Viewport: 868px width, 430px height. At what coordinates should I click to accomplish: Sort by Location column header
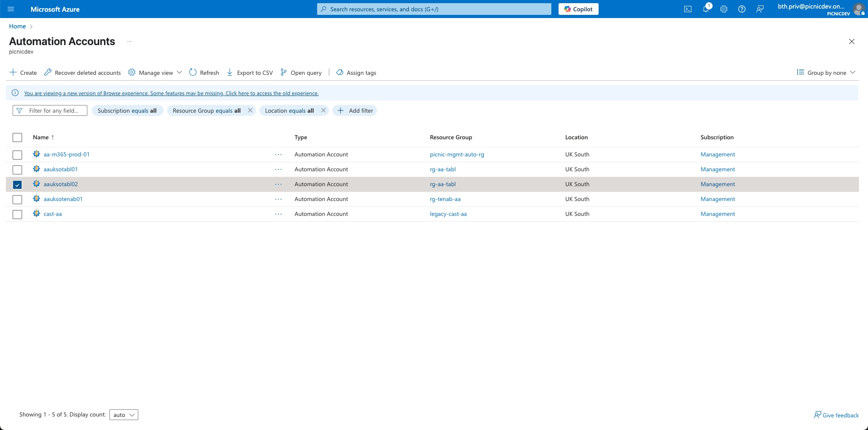pyautogui.click(x=577, y=137)
